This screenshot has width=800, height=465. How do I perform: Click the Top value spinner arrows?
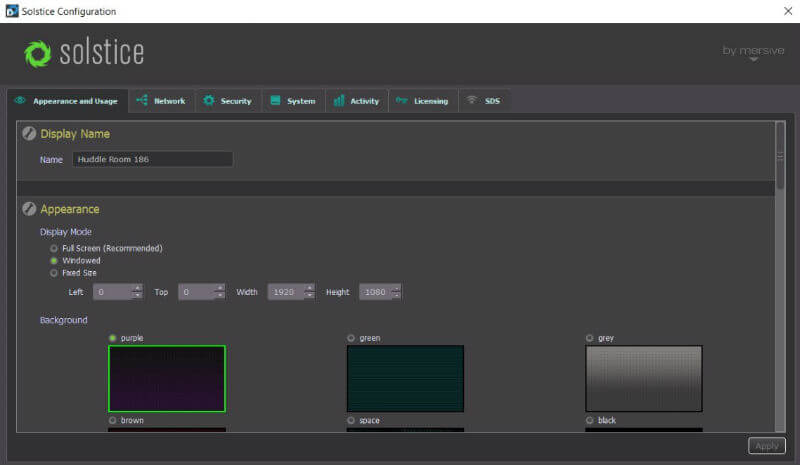220,291
